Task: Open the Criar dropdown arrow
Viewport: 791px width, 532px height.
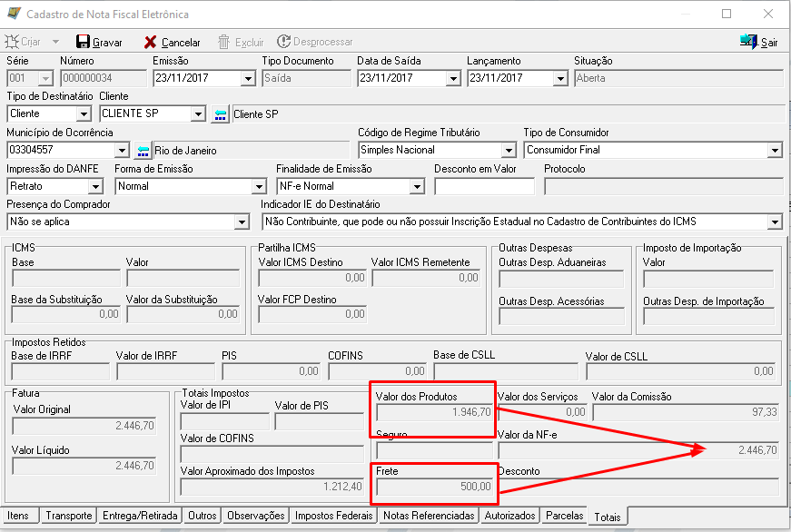Action: tap(55, 42)
